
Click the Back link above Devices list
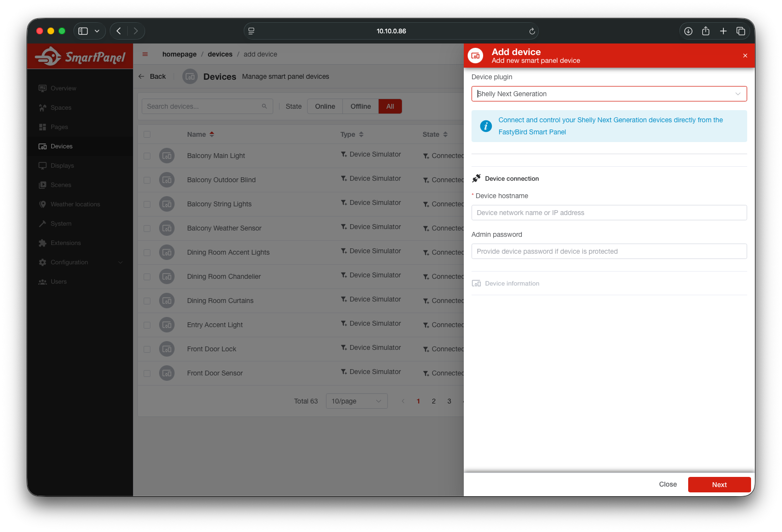point(152,76)
